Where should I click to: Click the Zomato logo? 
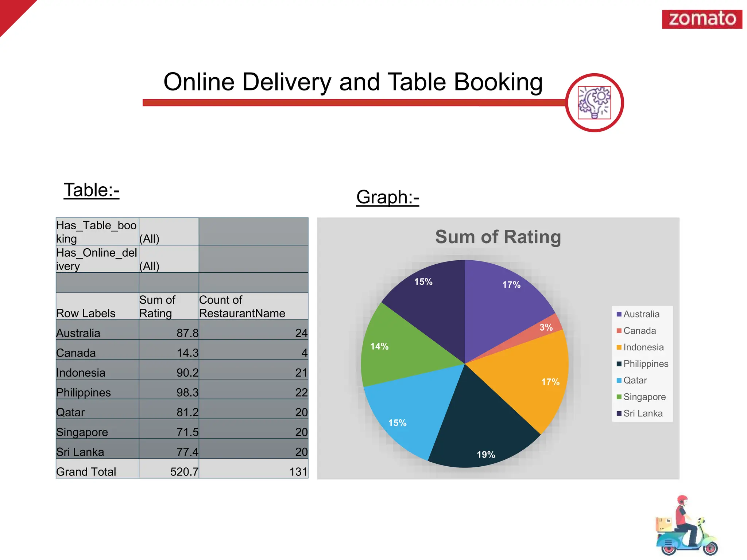702,19
